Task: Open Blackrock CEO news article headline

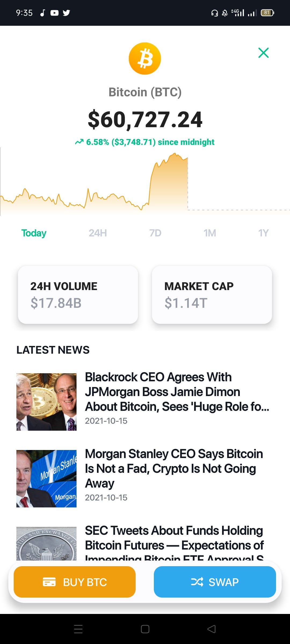Action: pyautogui.click(x=177, y=392)
